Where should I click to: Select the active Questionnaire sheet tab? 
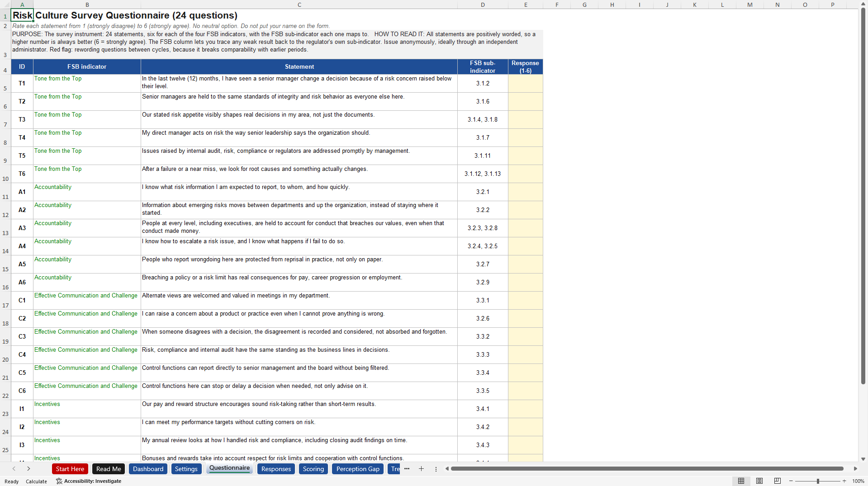229,468
